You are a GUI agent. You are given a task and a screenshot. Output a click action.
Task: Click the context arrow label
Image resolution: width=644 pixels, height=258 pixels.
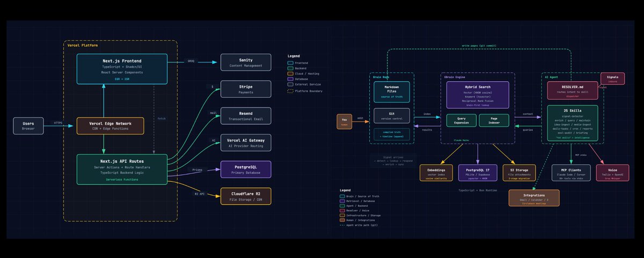[x=527, y=114]
